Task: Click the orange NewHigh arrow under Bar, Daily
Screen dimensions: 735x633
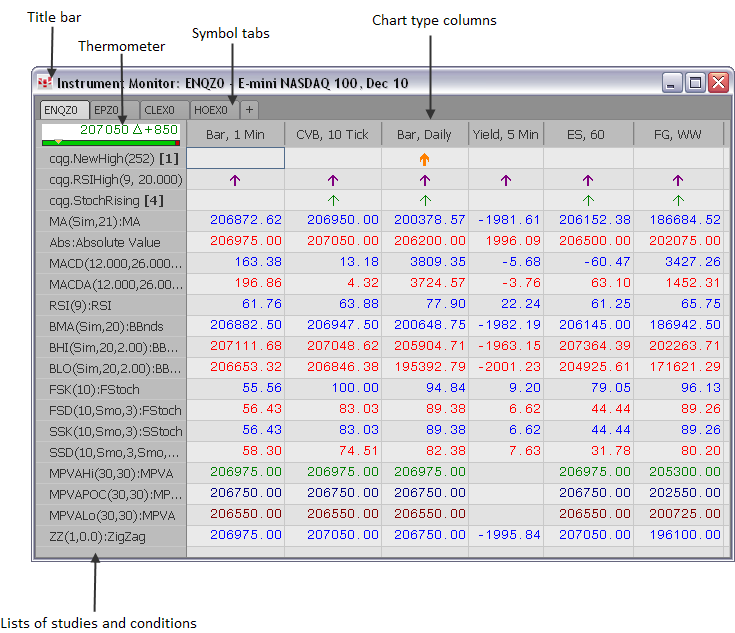Action: click(425, 158)
